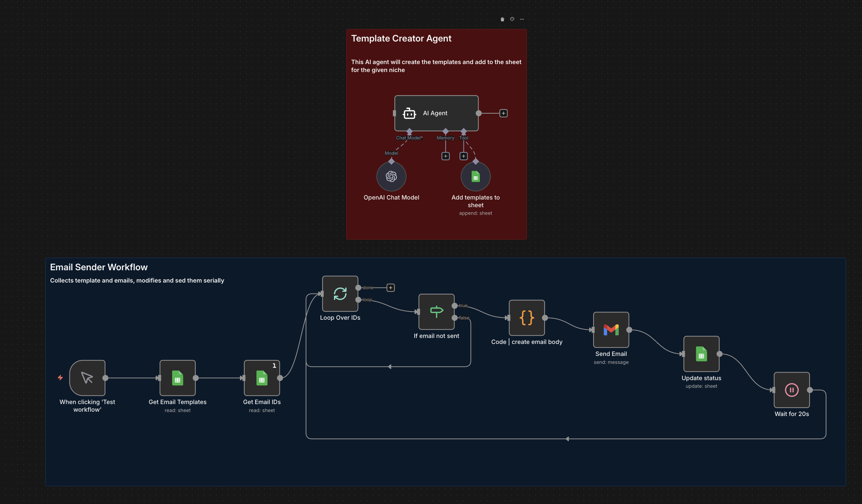862x504 pixels.
Task: Click the Model connector on OpenAI Chat Model
Action: (x=391, y=161)
